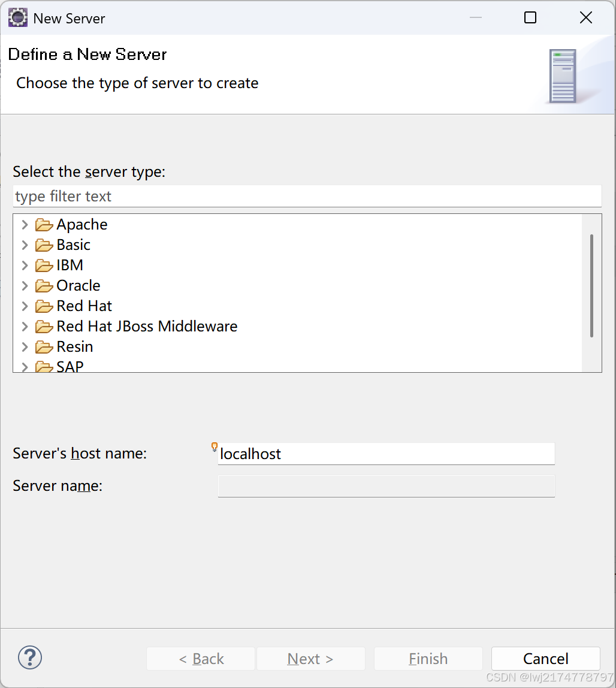This screenshot has height=688, width=616.
Task: Click the content assist lightbulb icon
Action: (x=214, y=447)
